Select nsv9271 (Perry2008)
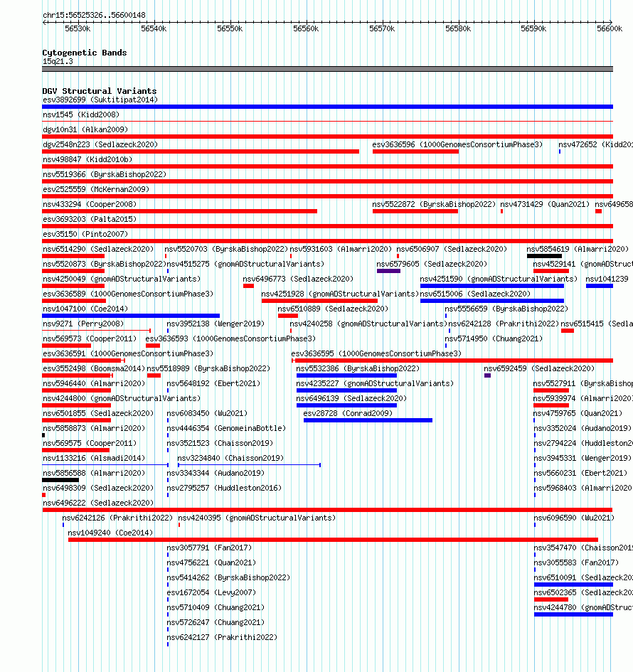 tap(83, 324)
